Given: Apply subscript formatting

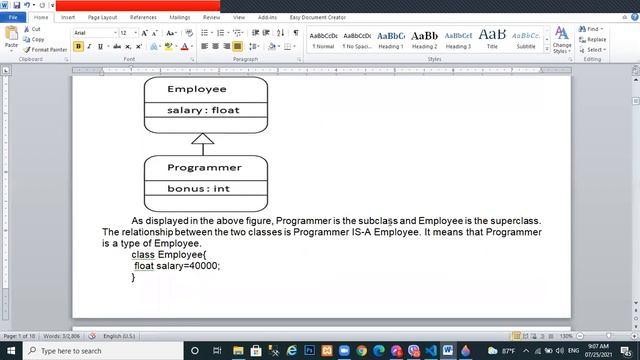Looking at the screenshot, I should (128, 47).
